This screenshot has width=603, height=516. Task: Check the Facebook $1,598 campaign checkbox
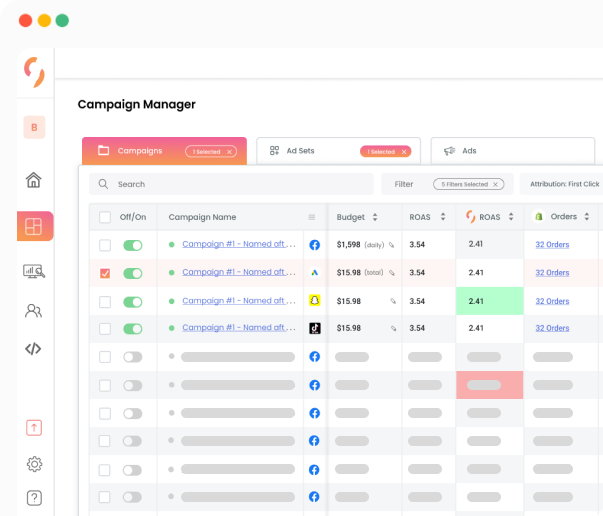(105, 245)
